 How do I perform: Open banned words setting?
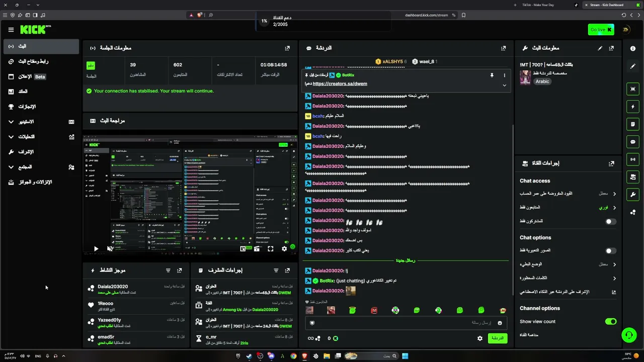pyautogui.click(x=568, y=278)
